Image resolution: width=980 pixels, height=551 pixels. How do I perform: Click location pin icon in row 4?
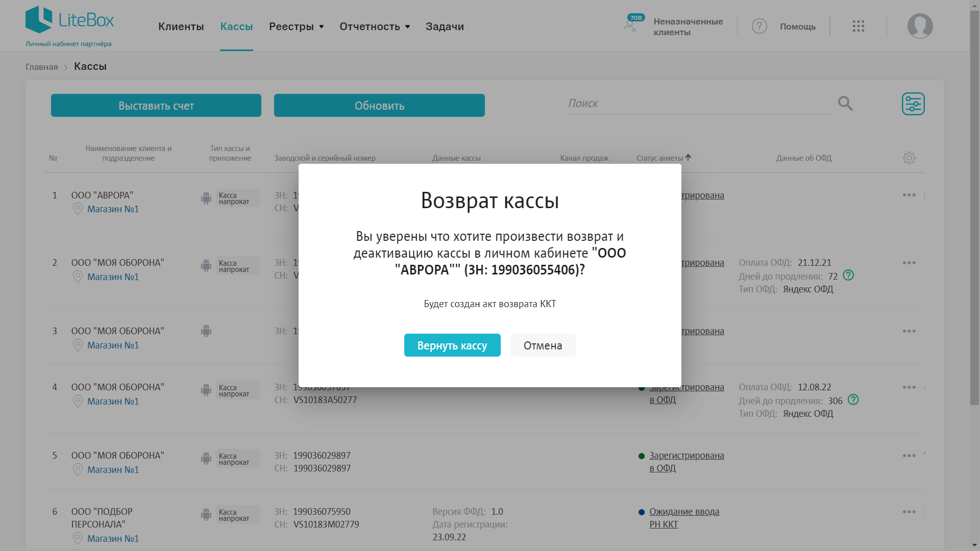click(x=78, y=402)
